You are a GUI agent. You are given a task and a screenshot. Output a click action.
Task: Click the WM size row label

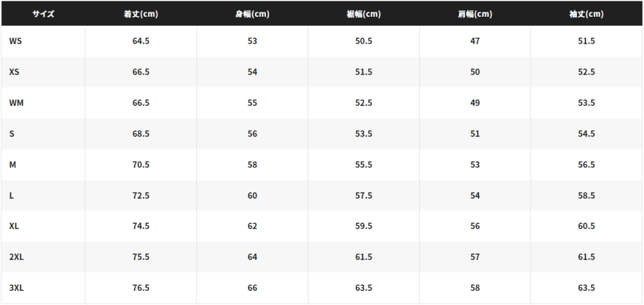click(x=17, y=103)
